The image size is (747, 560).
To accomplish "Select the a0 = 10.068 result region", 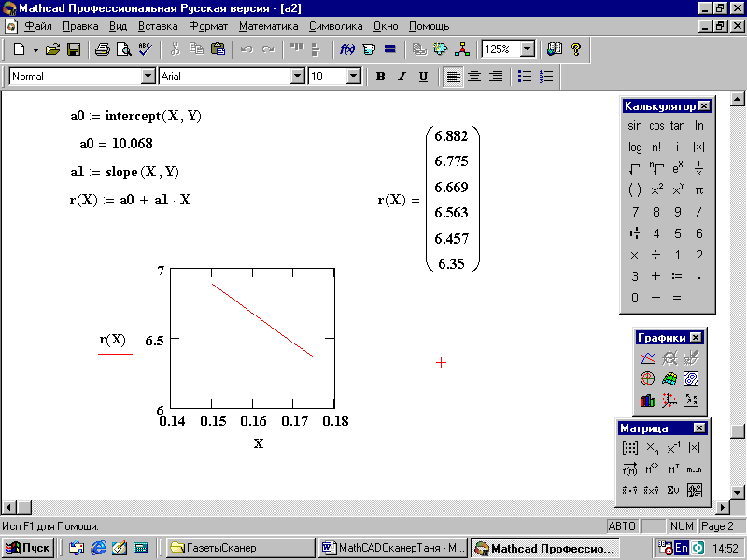I will pyautogui.click(x=116, y=144).
